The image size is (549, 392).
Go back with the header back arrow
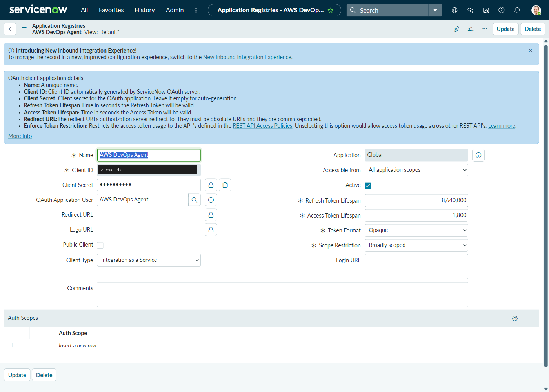coord(10,29)
